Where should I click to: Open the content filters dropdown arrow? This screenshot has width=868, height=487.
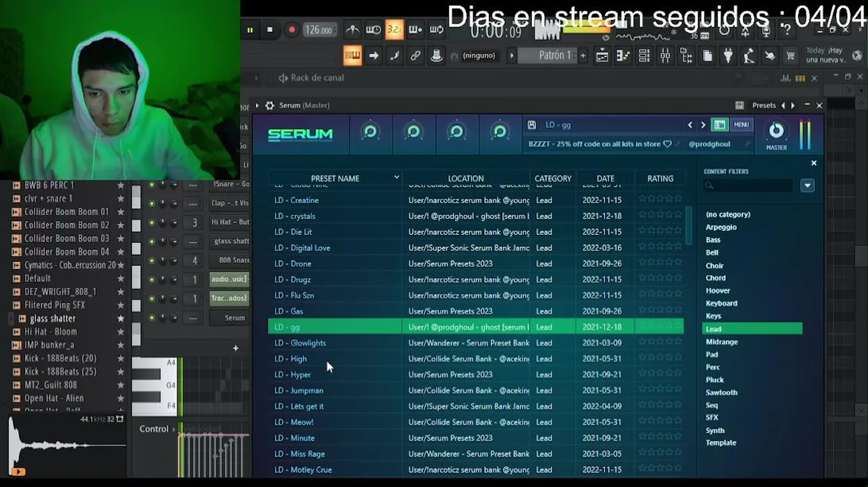(x=808, y=185)
